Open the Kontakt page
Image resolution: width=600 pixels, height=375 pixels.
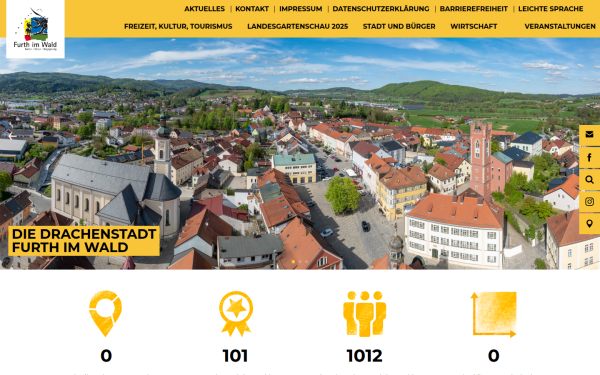[x=252, y=8]
